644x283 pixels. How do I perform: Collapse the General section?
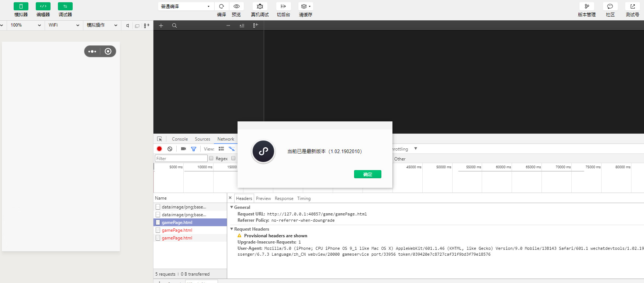232,207
